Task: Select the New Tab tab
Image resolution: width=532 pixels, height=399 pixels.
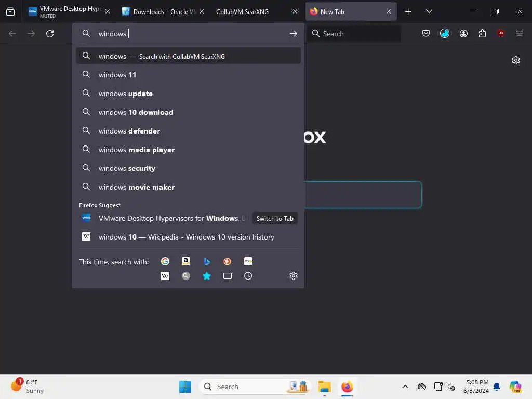Action: (351, 11)
